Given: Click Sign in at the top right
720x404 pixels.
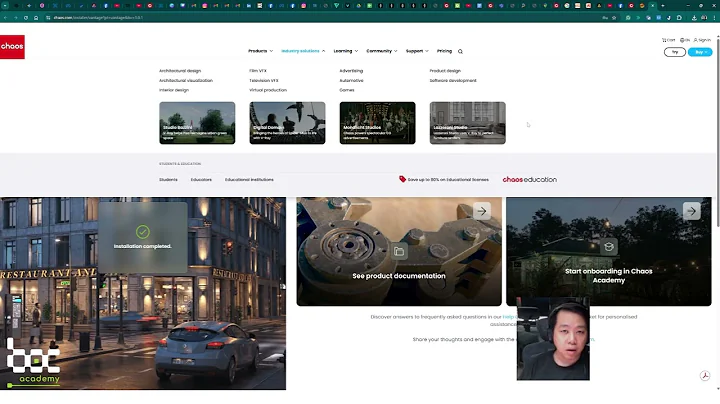Looking at the screenshot, I should pos(702,40).
